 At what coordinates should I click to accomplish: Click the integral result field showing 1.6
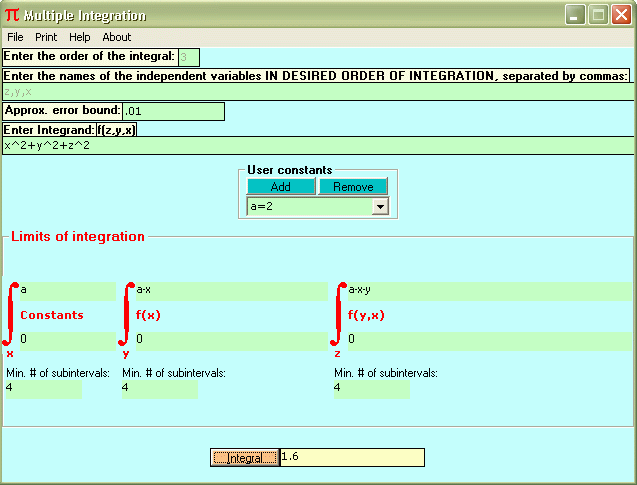[351, 457]
